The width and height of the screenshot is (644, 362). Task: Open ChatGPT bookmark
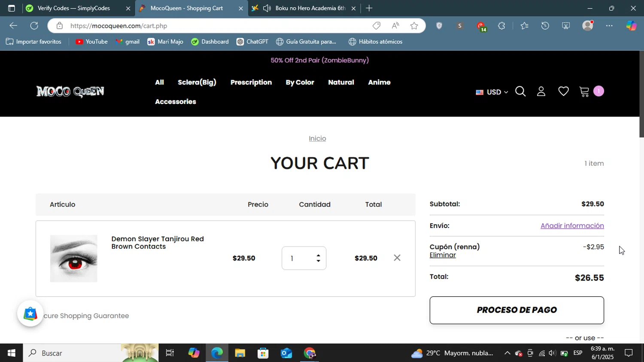point(252,42)
